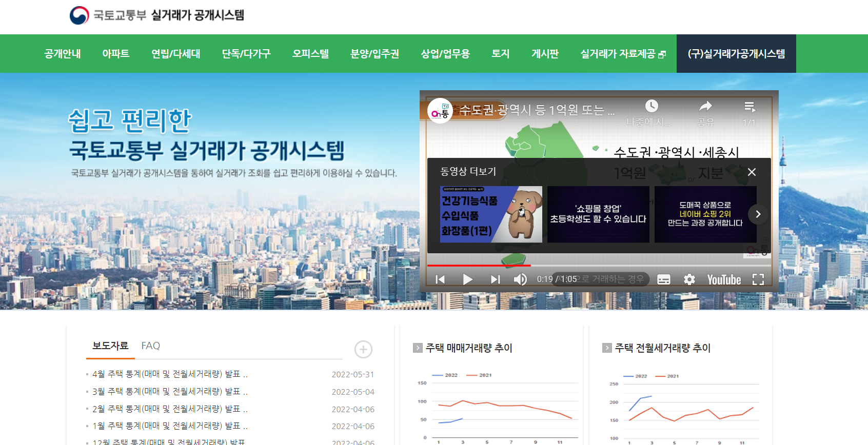
Task: Mute the video volume
Action: (520, 279)
